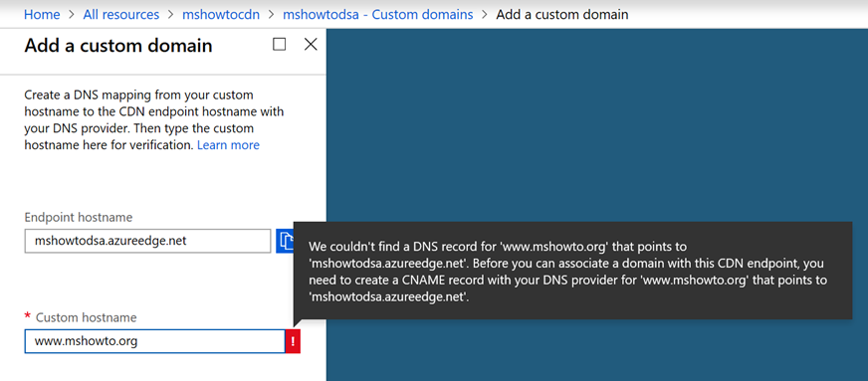The image size is (868, 381).
Task: Click the chevron after Home breadcrumb
Action: [72, 14]
